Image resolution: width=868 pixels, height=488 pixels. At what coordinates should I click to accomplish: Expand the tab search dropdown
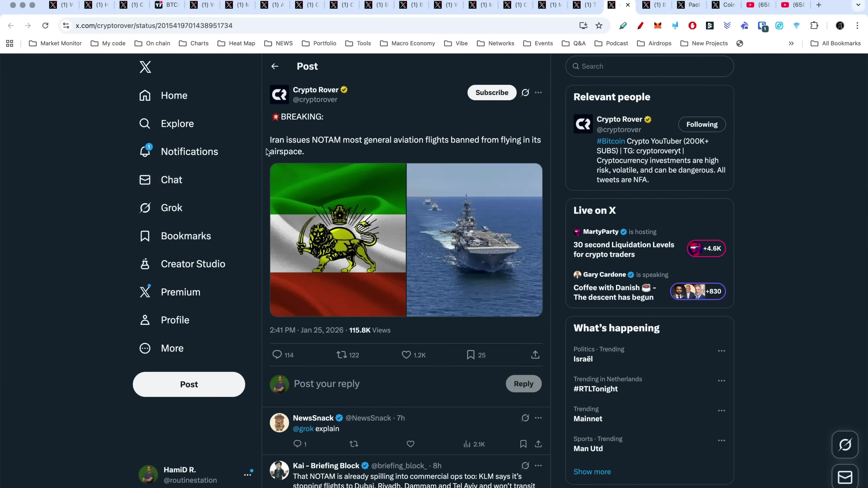(x=858, y=5)
